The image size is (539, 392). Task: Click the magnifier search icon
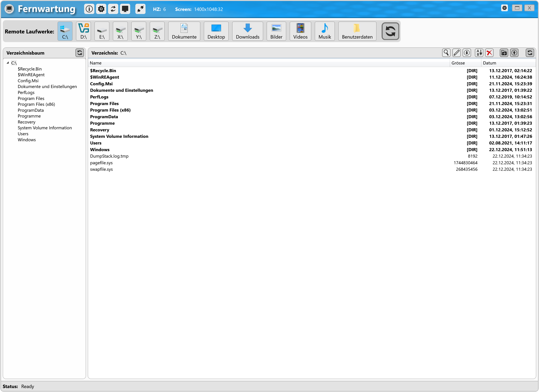point(446,53)
